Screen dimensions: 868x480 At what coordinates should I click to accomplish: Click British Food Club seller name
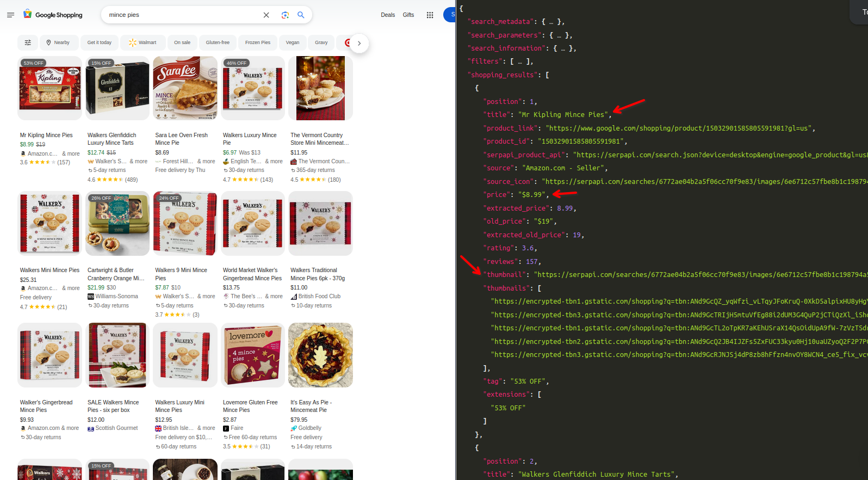pos(319,296)
